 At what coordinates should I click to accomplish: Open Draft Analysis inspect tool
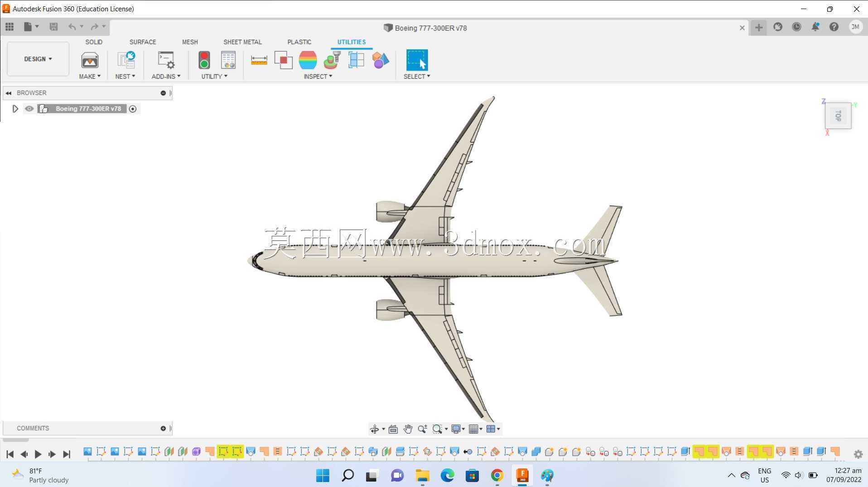332,60
